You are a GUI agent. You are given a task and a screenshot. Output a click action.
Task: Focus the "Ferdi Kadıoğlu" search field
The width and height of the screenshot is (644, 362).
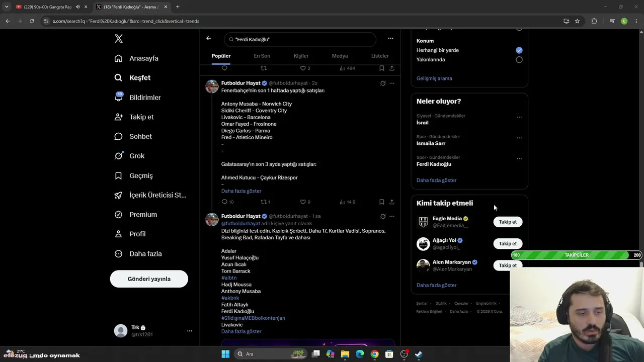[x=300, y=39]
